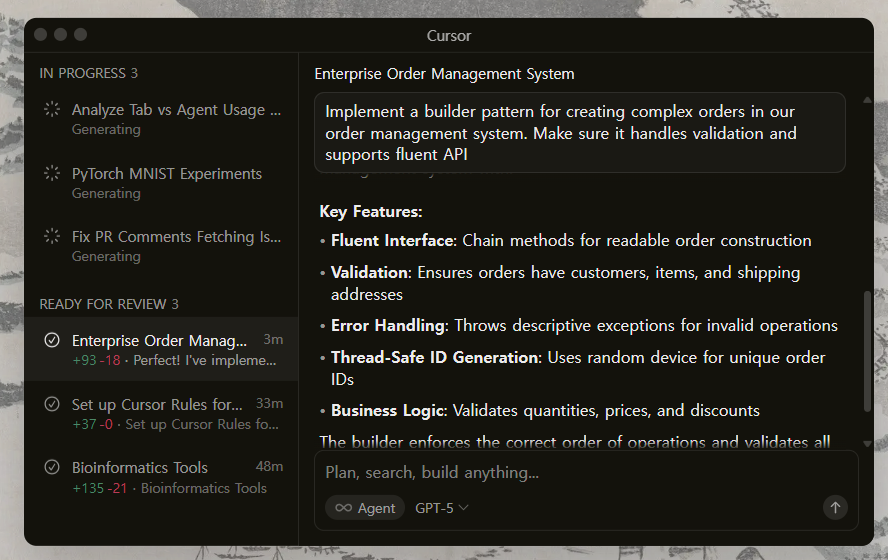Click the builder pattern prompt message box
Screen dimensions: 888x560
tap(579, 133)
